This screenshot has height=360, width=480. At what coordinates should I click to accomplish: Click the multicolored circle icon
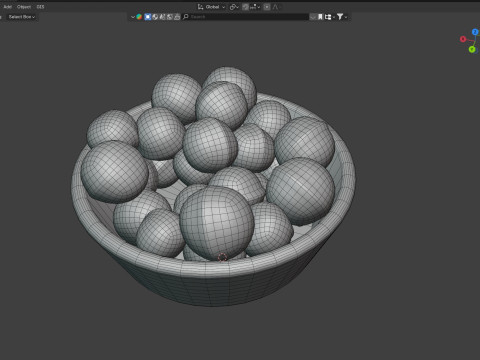click(x=139, y=17)
